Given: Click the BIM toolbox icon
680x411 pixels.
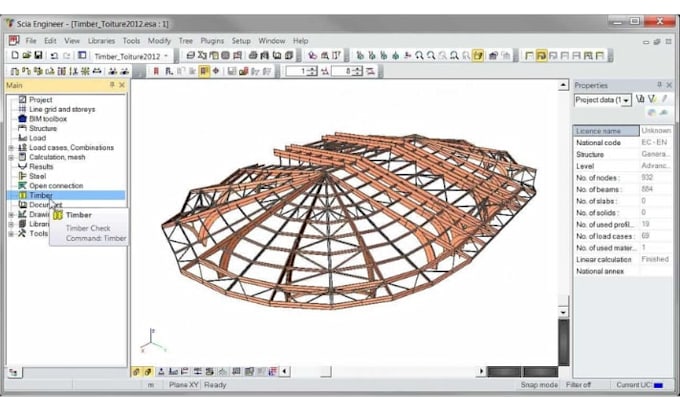Looking at the screenshot, I should click(23, 118).
